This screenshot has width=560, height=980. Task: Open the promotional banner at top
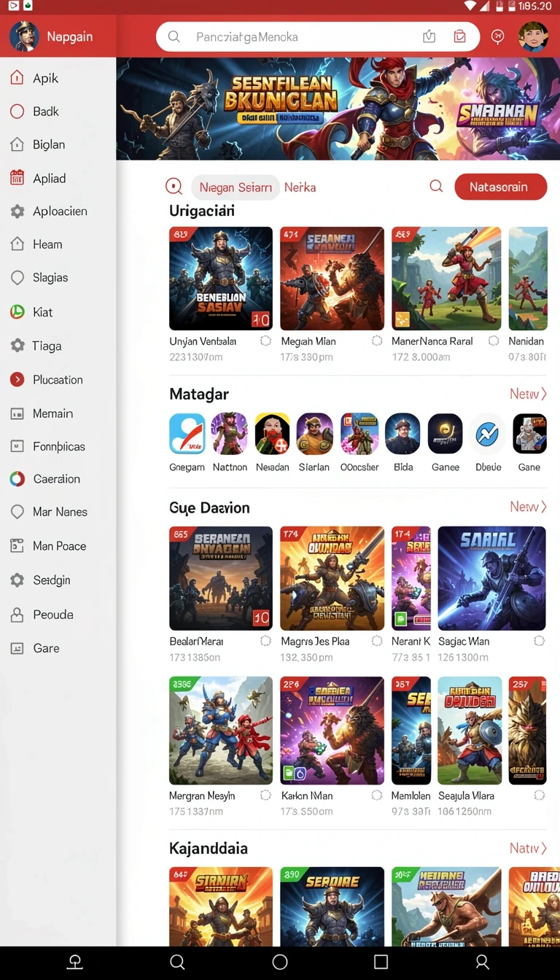click(x=338, y=109)
